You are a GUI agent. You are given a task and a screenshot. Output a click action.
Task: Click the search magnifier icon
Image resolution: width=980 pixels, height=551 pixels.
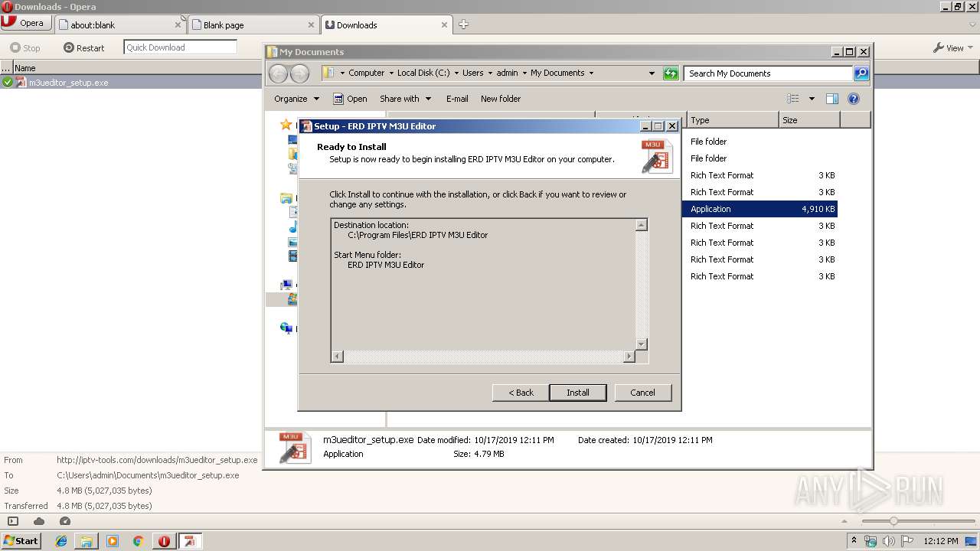[861, 73]
